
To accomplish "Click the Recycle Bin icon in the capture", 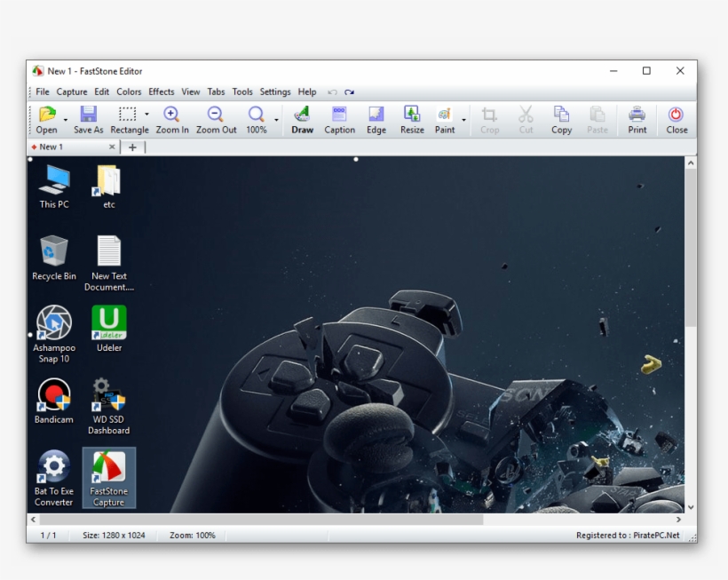I will pos(54,258).
